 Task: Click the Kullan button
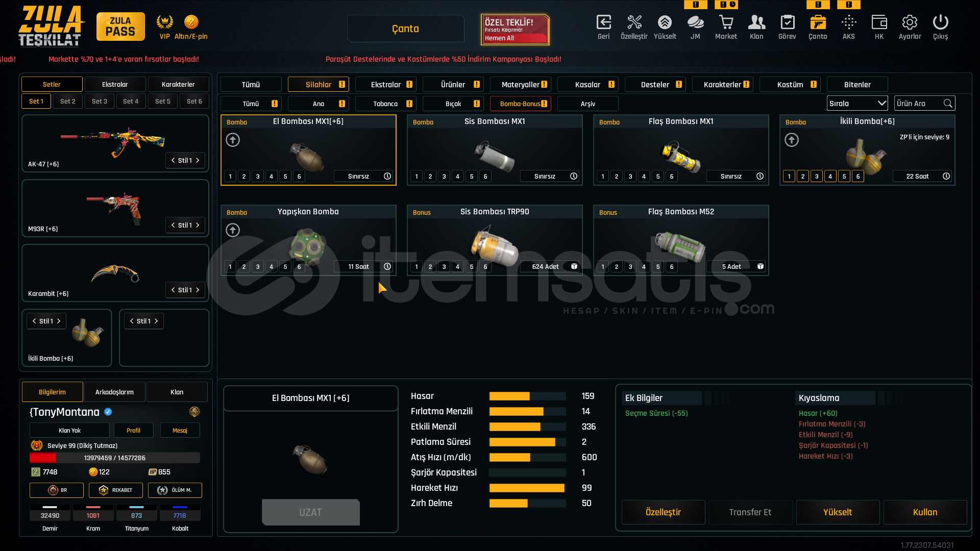925,512
